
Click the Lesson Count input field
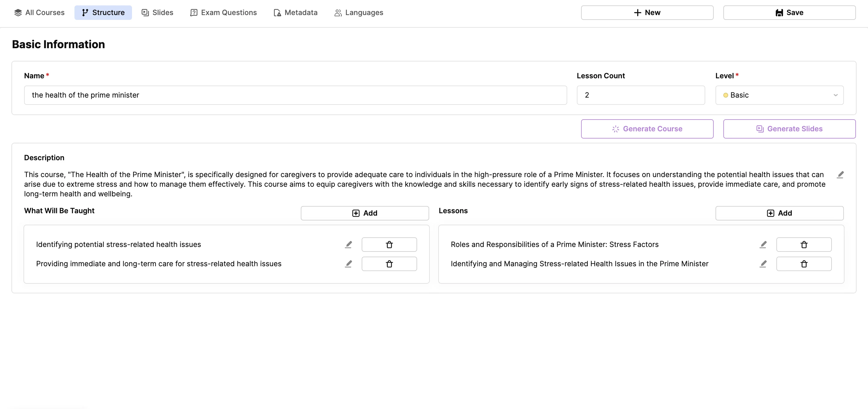pos(640,95)
